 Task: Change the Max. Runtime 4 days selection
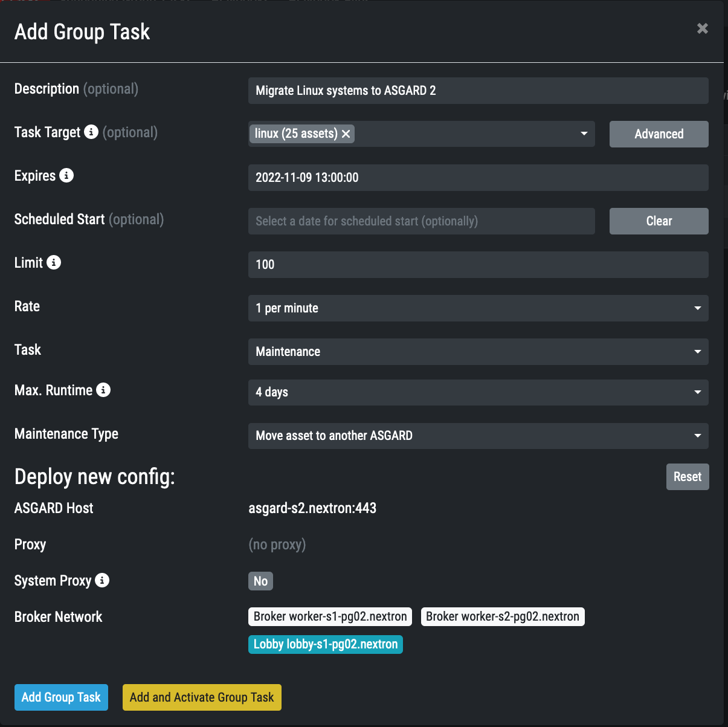(x=478, y=392)
